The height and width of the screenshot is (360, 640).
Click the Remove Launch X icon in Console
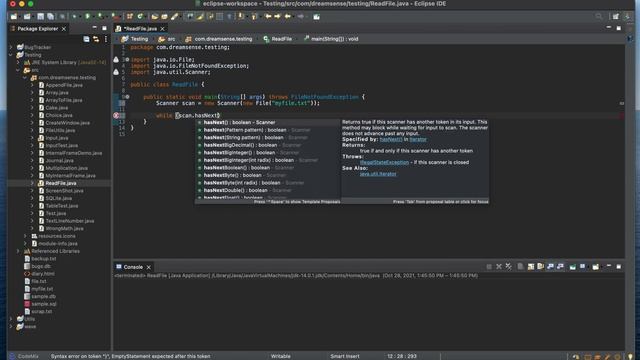point(499,267)
